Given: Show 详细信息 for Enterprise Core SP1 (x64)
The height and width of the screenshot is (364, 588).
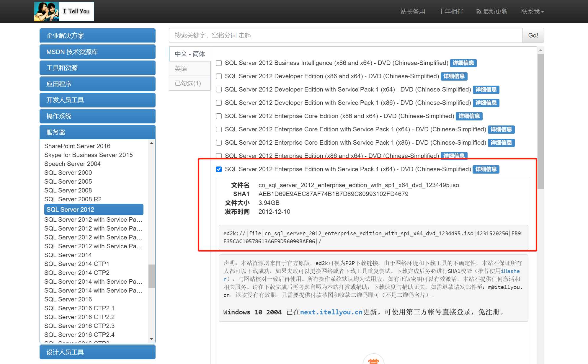Looking at the screenshot, I should (501, 129).
